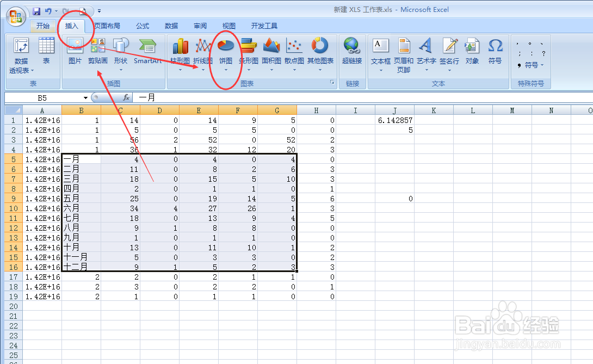Switch to the 页面布局 tab
This screenshot has height=364, width=593.
tap(107, 26)
